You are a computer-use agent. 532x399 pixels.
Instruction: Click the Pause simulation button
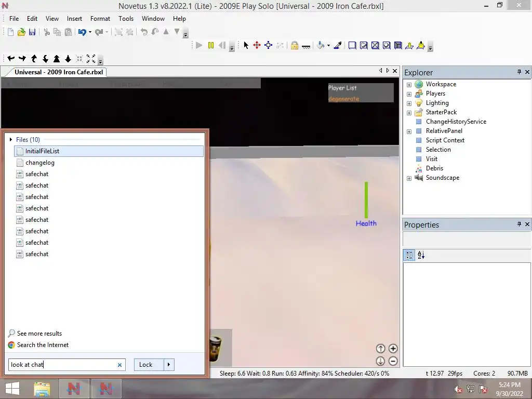click(x=211, y=46)
